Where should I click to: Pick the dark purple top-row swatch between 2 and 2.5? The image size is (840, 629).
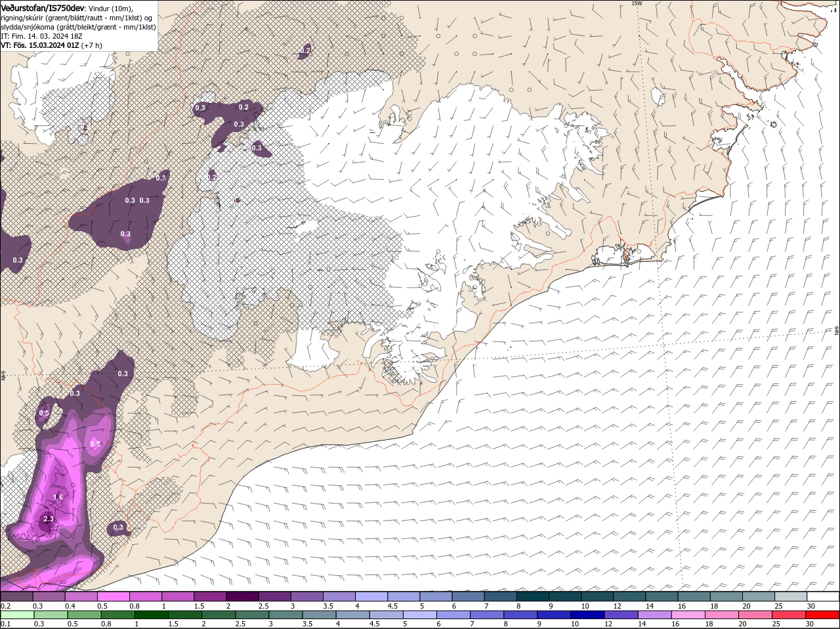coord(242,596)
